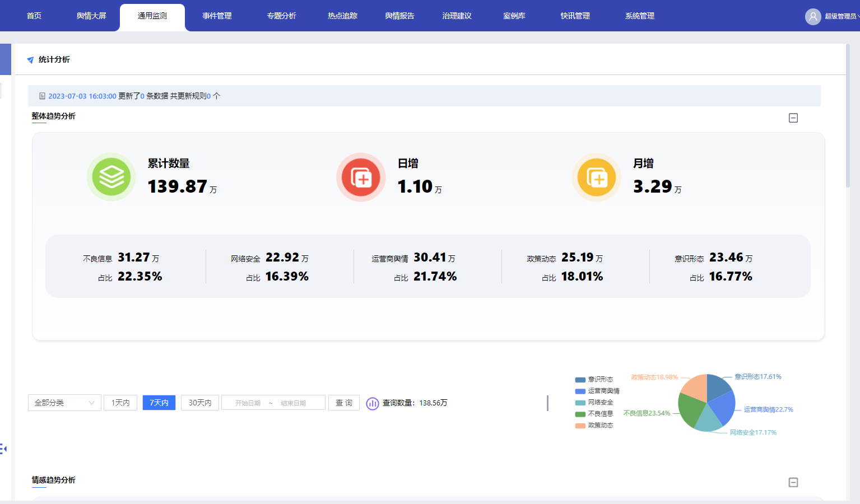Viewport: 860px width, 504px height.
Task: Select the 通用监测 tab
Action: [x=152, y=16]
